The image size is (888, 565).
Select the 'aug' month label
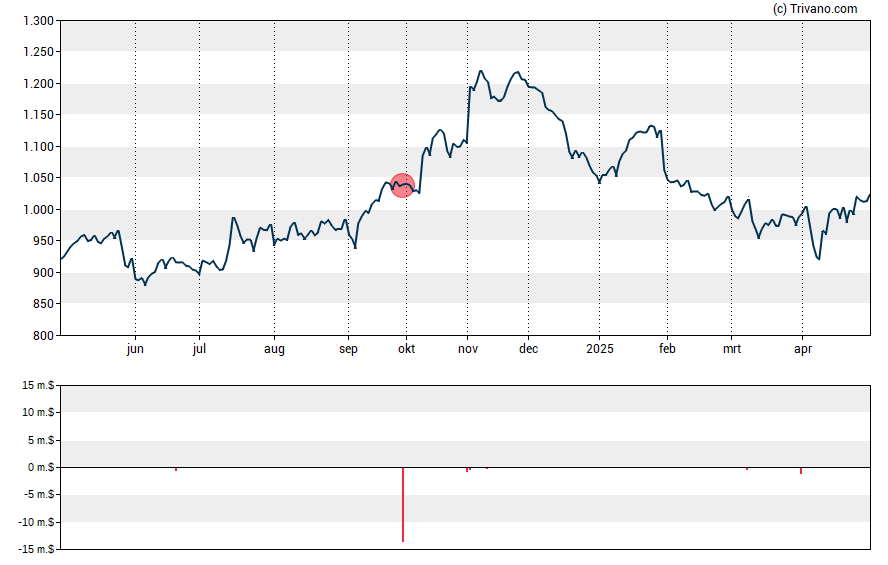(x=274, y=349)
